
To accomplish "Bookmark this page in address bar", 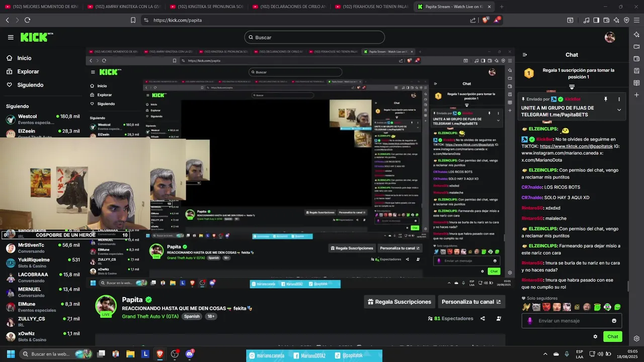I will coord(133,20).
